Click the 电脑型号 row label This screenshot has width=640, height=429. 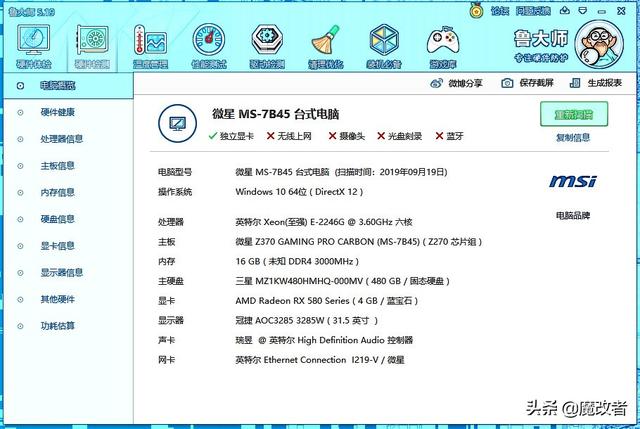tap(175, 172)
